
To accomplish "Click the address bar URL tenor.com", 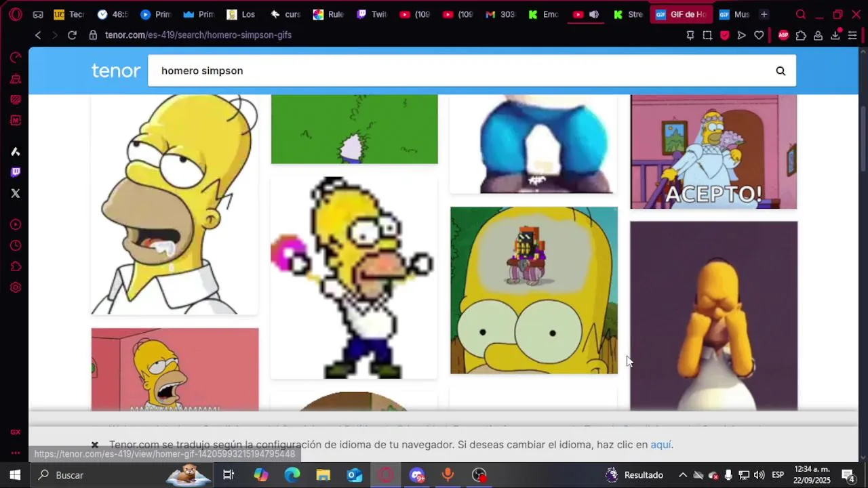I will 198,35.
